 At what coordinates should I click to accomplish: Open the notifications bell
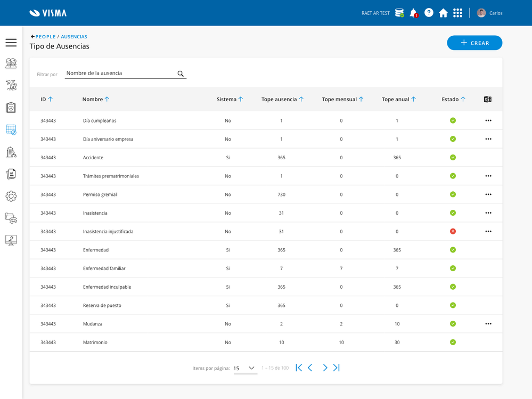pos(414,13)
